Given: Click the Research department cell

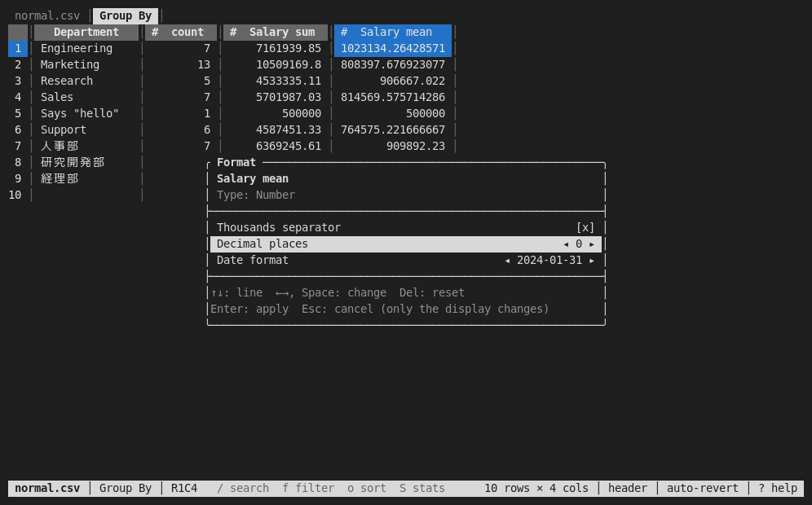Looking at the screenshot, I should pyautogui.click(x=67, y=81).
